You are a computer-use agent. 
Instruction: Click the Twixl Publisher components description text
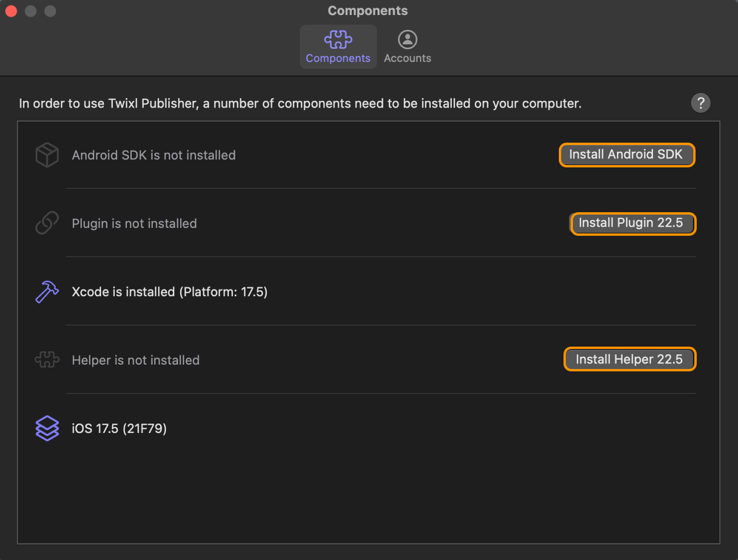coord(301,104)
